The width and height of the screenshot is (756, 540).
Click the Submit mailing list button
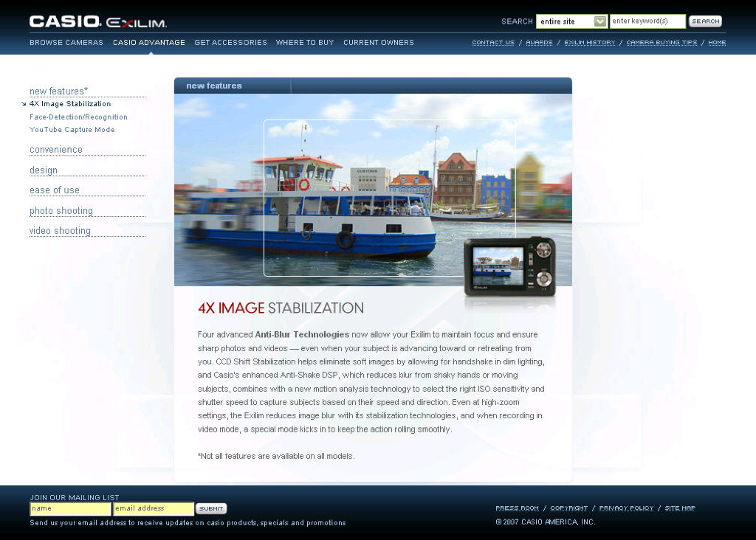tap(211, 509)
